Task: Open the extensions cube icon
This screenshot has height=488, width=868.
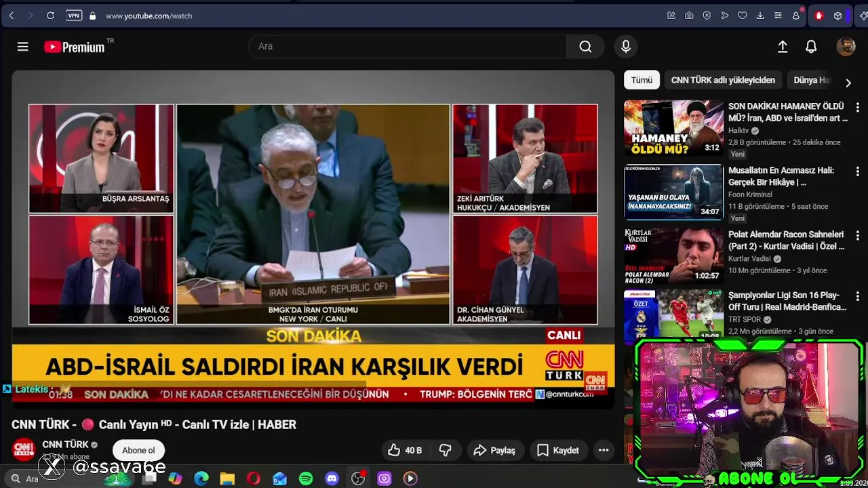Action: tap(838, 16)
